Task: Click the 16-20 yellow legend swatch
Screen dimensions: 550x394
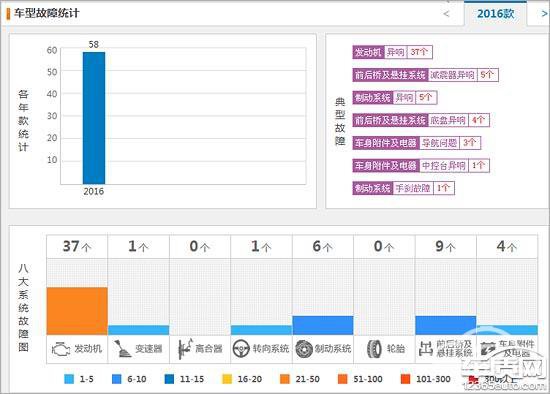Action: 227,379
